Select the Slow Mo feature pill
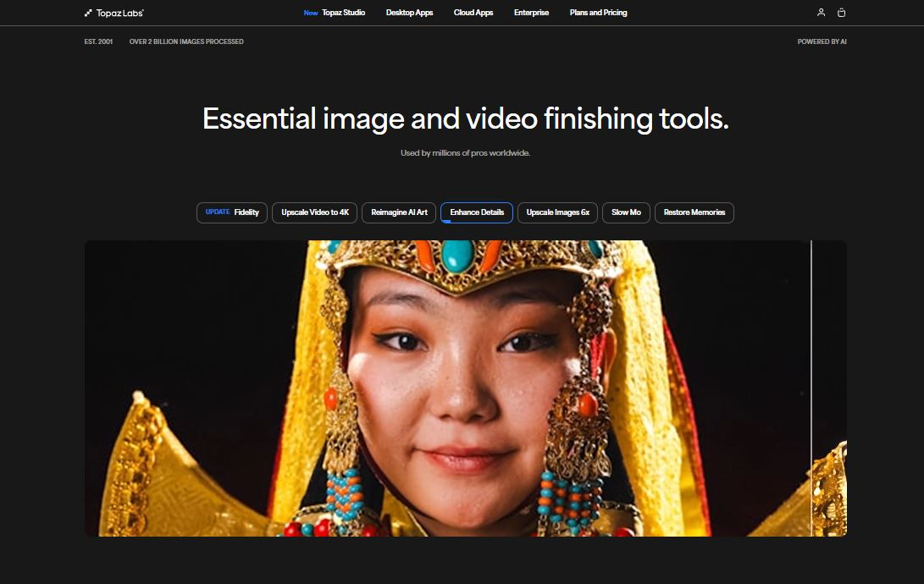This screenshot has height=584, width=924. click(626, 212)
